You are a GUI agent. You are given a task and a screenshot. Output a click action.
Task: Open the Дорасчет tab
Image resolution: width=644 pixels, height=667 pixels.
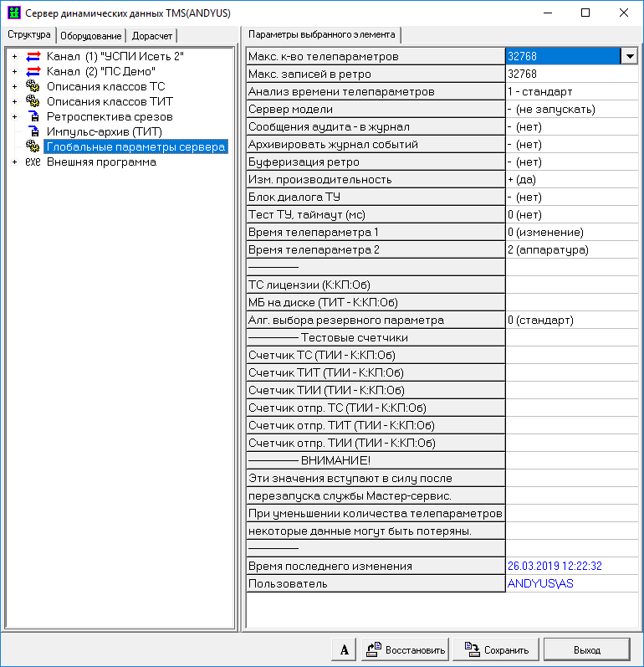coord(152,36)
